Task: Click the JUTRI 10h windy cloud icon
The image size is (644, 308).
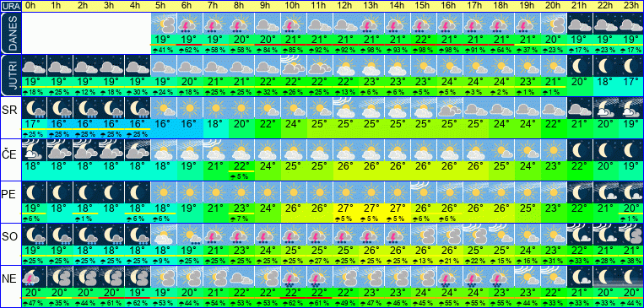Action: click(293, 66)
